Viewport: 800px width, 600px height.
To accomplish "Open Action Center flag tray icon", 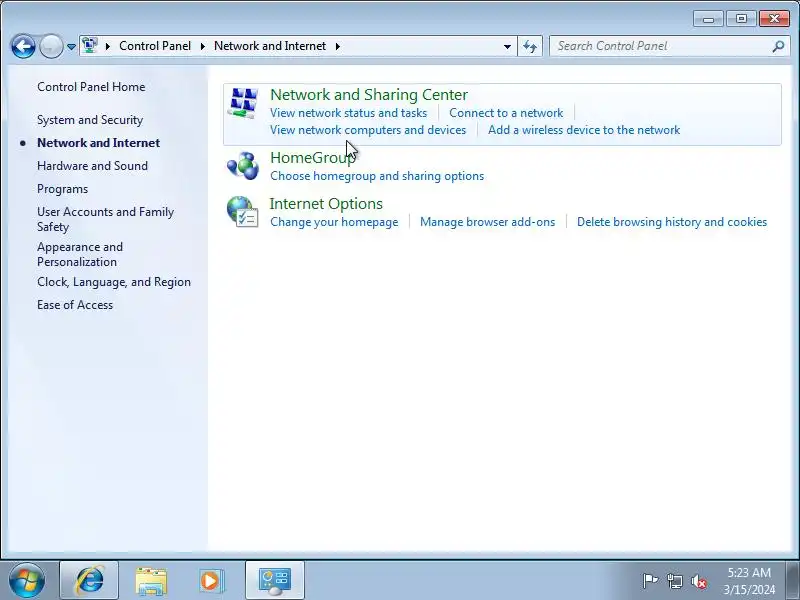I will click(x=650, y=581).
